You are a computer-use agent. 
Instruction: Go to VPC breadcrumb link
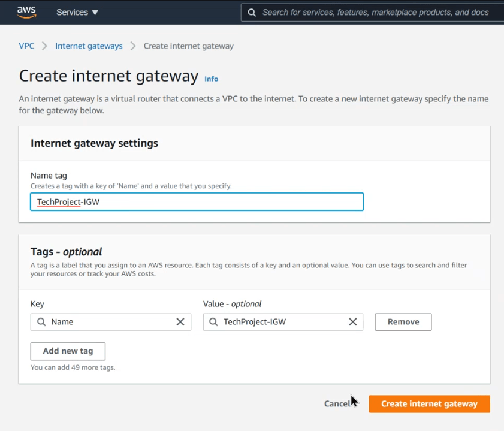(26, 46)
